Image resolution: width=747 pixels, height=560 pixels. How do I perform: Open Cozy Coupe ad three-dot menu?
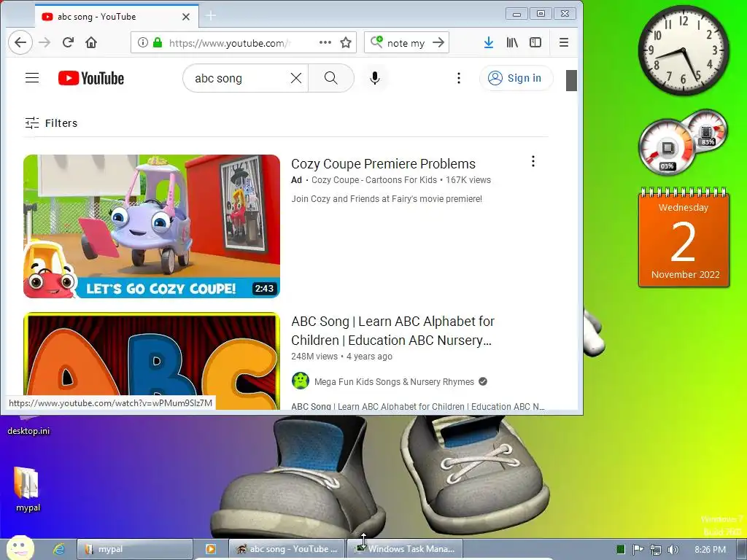(x=533, y=161)
